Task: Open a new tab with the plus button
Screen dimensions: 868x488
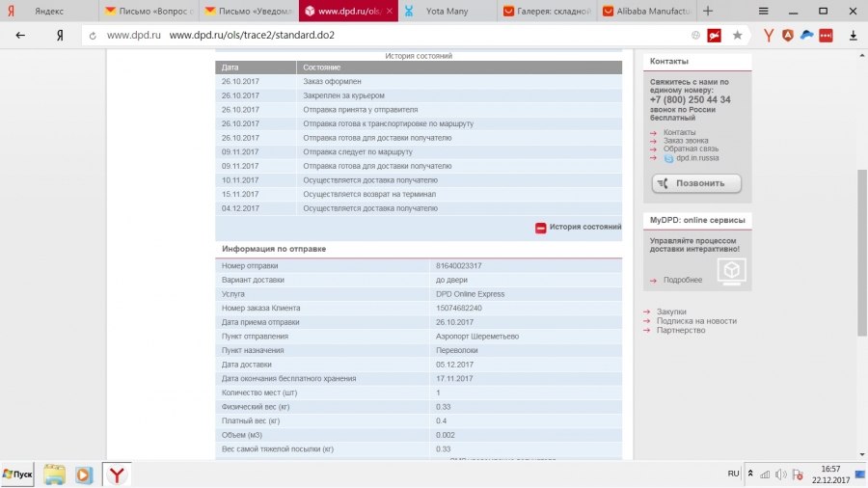Action: (708, 11)
